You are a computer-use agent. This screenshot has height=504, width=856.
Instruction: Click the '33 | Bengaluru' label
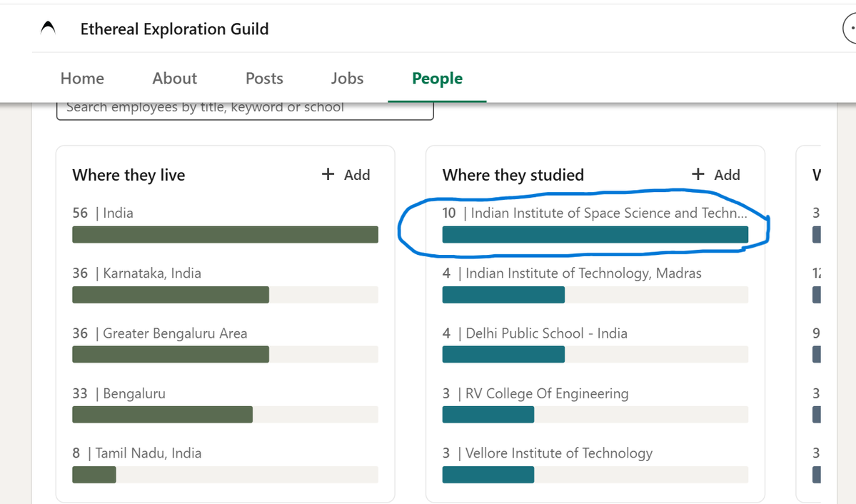(119, 393)
